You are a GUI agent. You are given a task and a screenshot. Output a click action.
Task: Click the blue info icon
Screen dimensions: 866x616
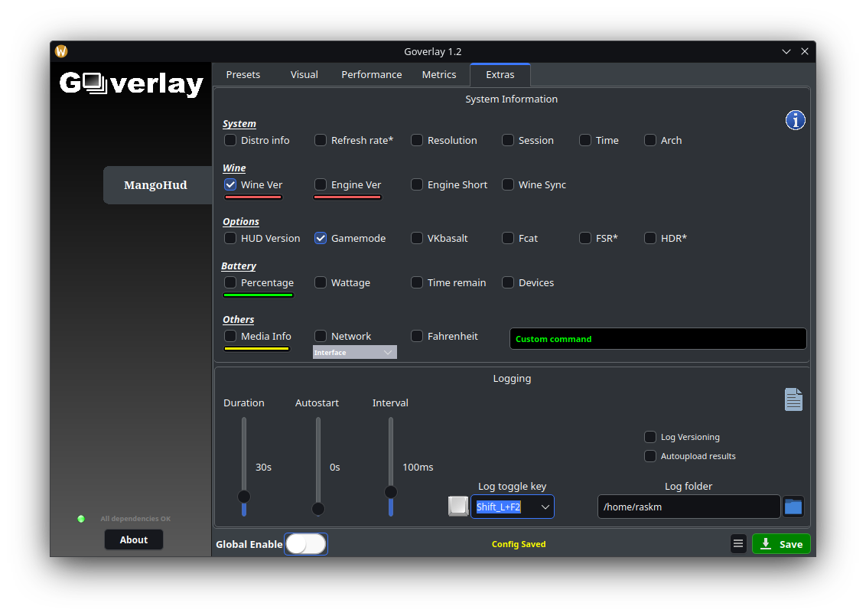pyautogui.click(x=795, y=120)
